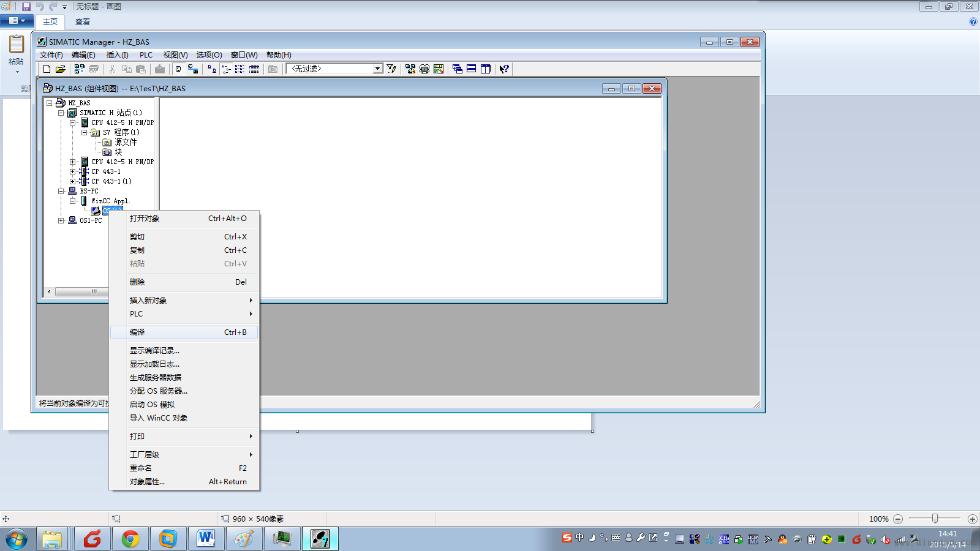Viewport: 980px width, 551px height.
Task: Switch to Paint 查看 ribbon tab
Action: click(x=83, y=22)
